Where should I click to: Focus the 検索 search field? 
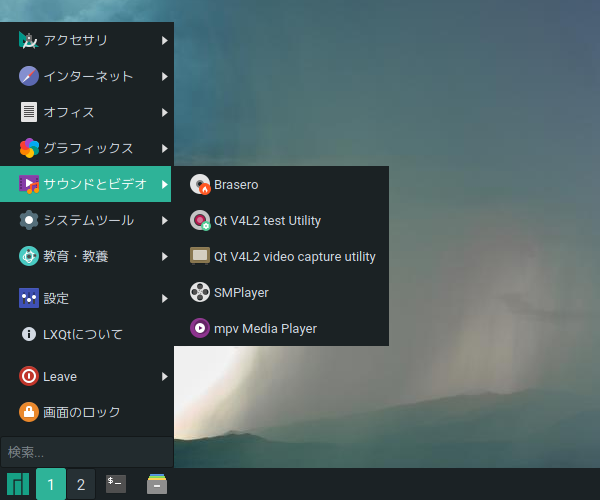coord(87,452)
